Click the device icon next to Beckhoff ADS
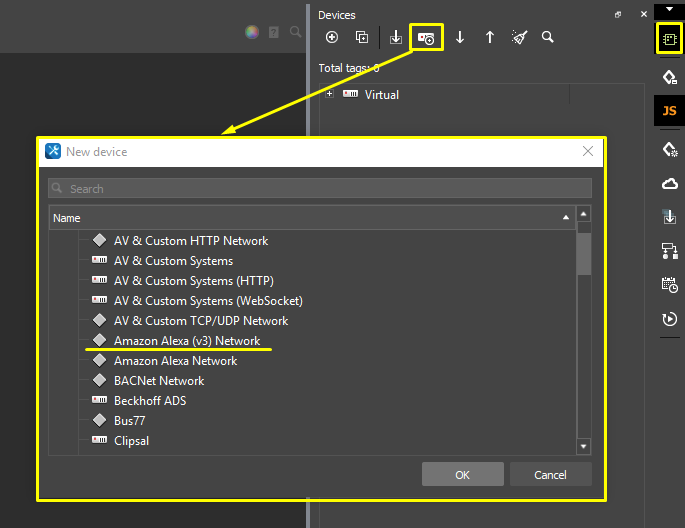This screenshot has height=528, width=685. click(100, 400)
